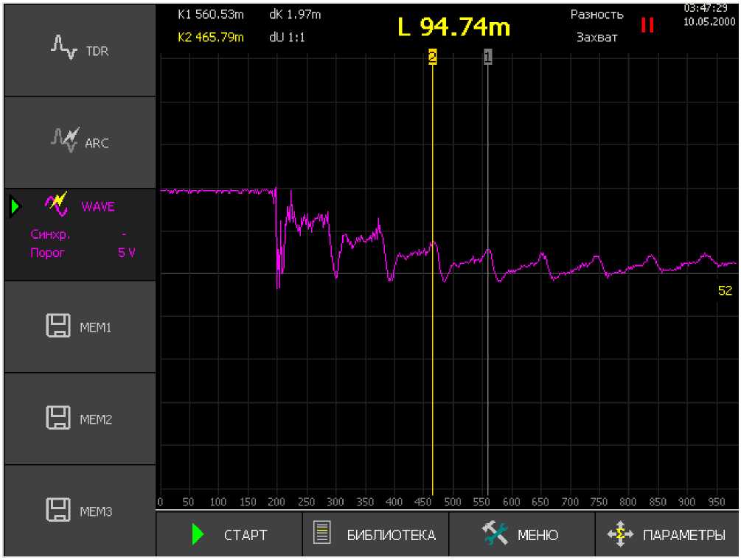Click the K2 465.79m cursor readout
This screenshot has height=560, width=741.
tap(211, 37)
